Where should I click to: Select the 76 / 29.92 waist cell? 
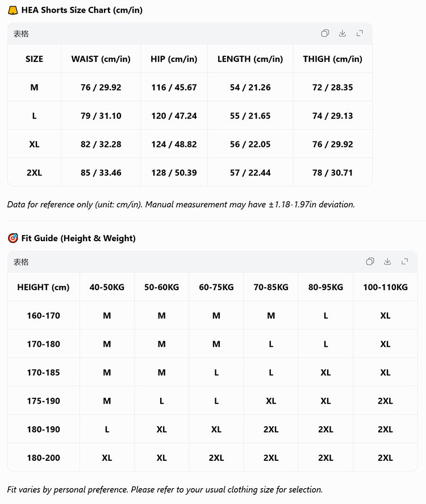[101, 87]
